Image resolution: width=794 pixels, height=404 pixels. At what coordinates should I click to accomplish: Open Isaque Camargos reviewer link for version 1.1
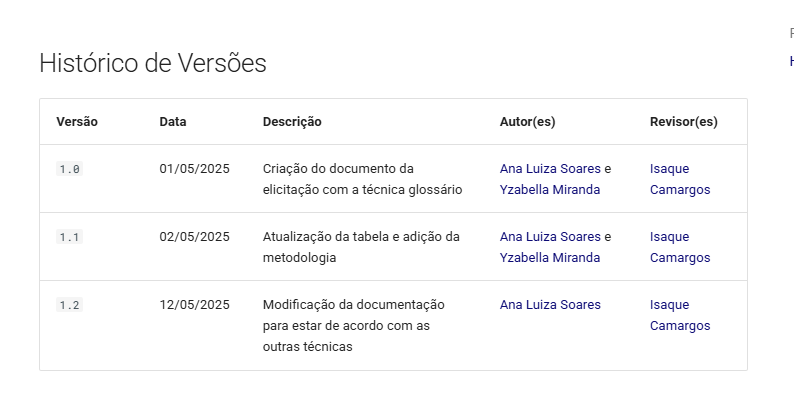680,247
